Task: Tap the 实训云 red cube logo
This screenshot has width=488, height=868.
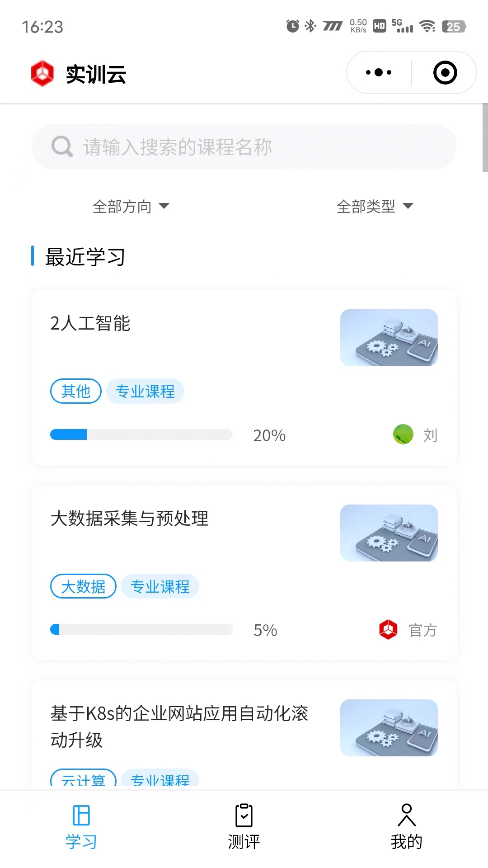Action: pyautogui.click(x=42, y=73)
